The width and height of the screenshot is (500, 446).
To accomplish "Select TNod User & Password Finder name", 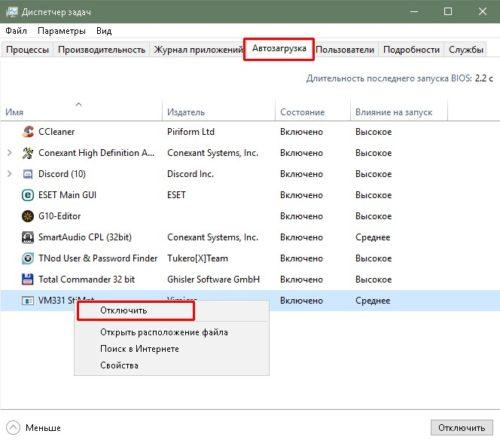I will pyautogui.click(x=98, y=258).
